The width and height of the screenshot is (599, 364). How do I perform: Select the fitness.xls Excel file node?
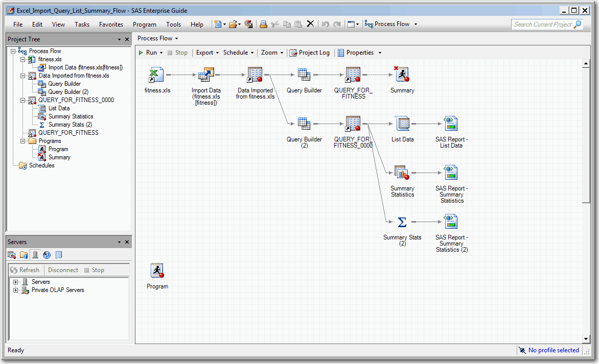pyautogui.click(x=156, y=75)
